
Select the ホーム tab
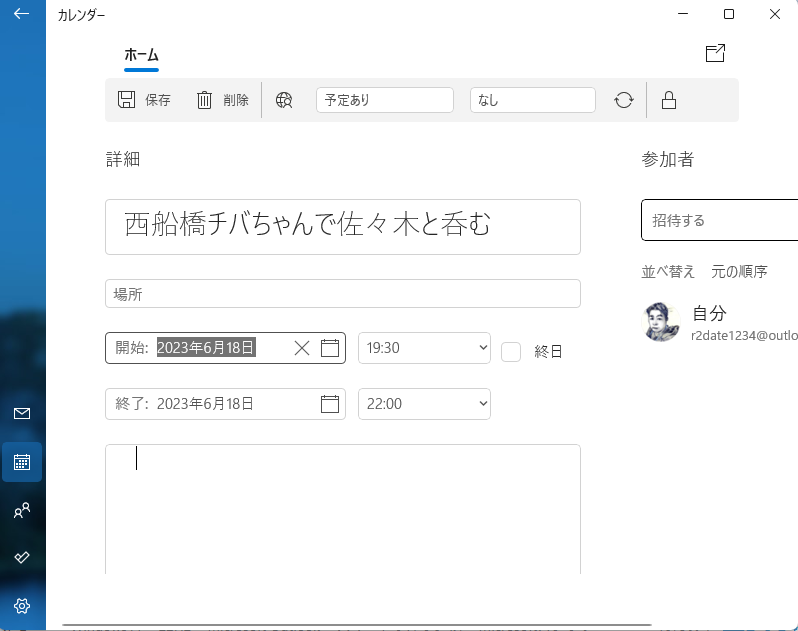[x=141, y=55]
